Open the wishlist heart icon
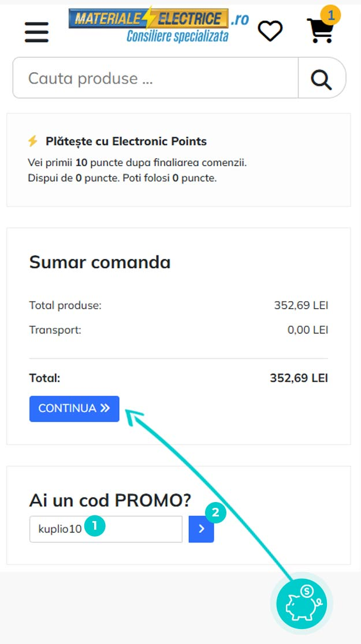This screenshot has width=361, height=644. pyautogui.click(x=270, y=31)
